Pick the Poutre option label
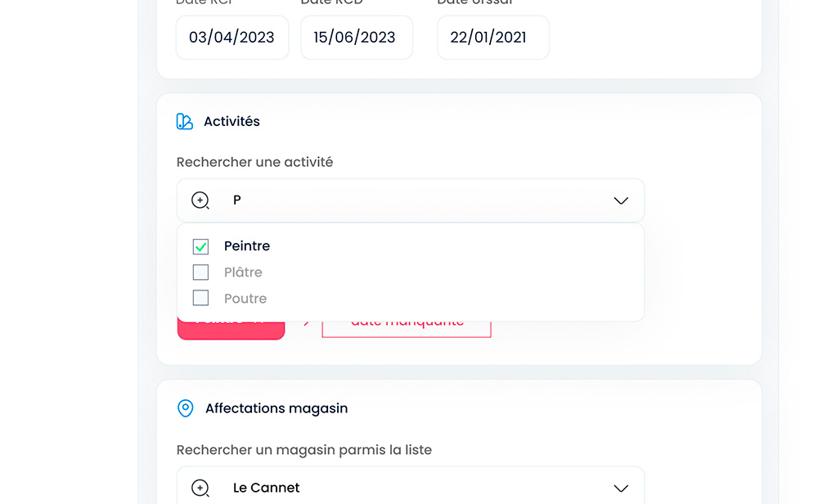 tap(245, 299)
